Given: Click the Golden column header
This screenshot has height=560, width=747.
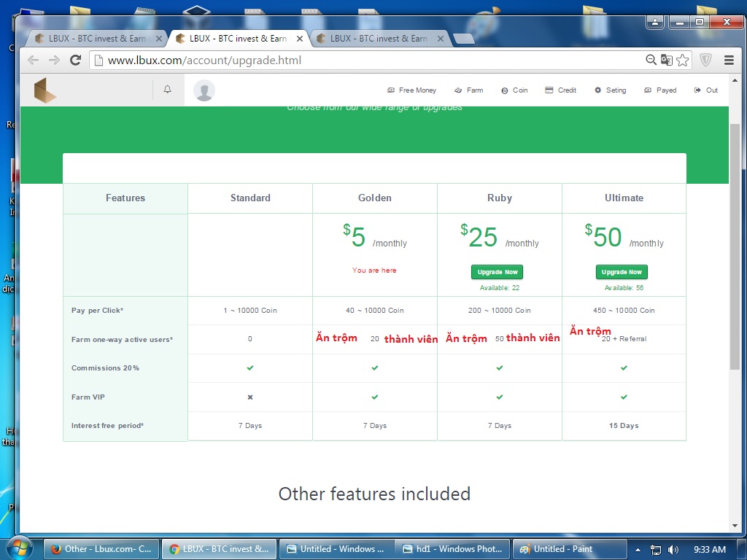Looking at the screenshot, I should (x=374, y=198).
